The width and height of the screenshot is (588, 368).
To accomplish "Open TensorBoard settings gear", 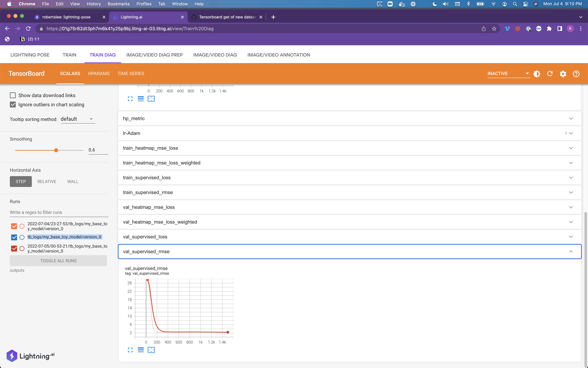I will click(563, 74).
